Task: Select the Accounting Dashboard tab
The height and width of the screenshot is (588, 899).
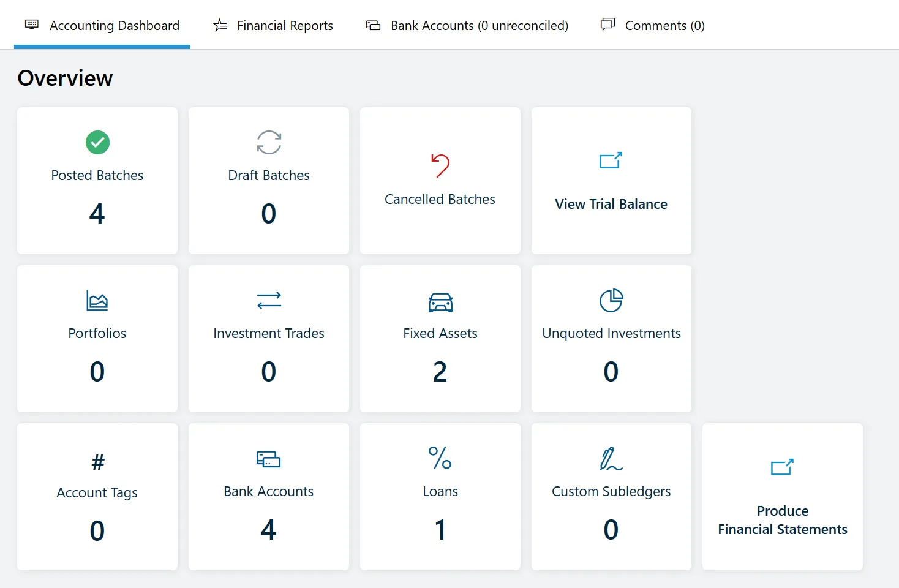Action: click(x=102, y=25)
